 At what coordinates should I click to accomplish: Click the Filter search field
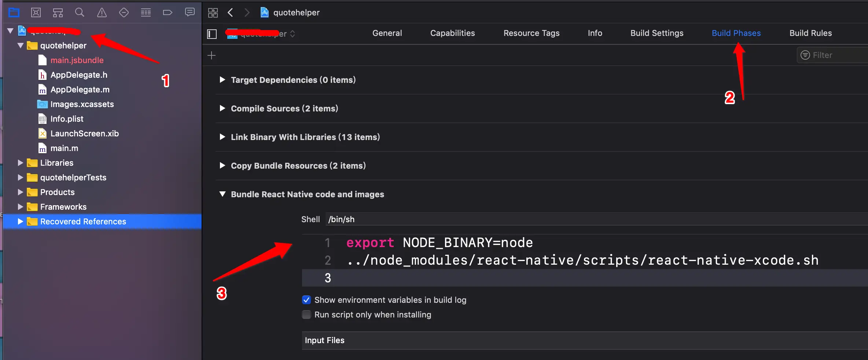pyautogui.click(x=833, y=55)
